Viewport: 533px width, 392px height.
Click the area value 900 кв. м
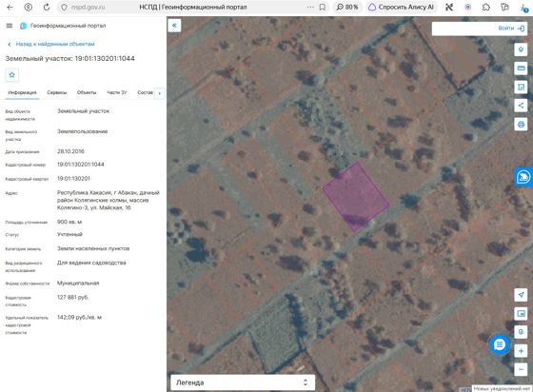(x=69, y=222)
